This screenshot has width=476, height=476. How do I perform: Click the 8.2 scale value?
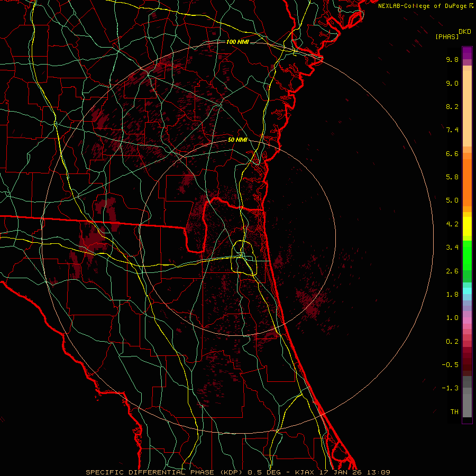[452, 106]
